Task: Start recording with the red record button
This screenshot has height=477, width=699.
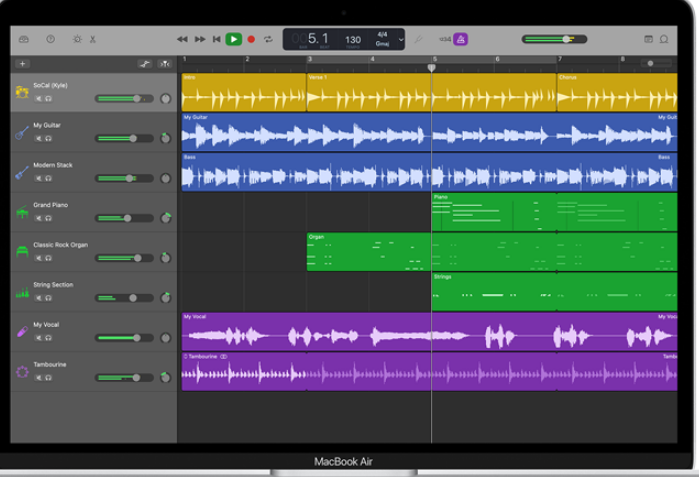Action: (251, 39)
